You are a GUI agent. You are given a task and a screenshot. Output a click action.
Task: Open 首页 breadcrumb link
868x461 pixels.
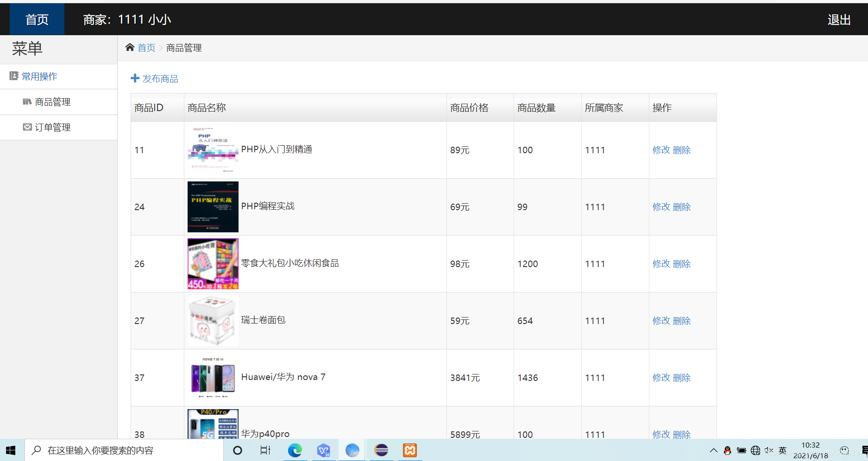point(146,48)
